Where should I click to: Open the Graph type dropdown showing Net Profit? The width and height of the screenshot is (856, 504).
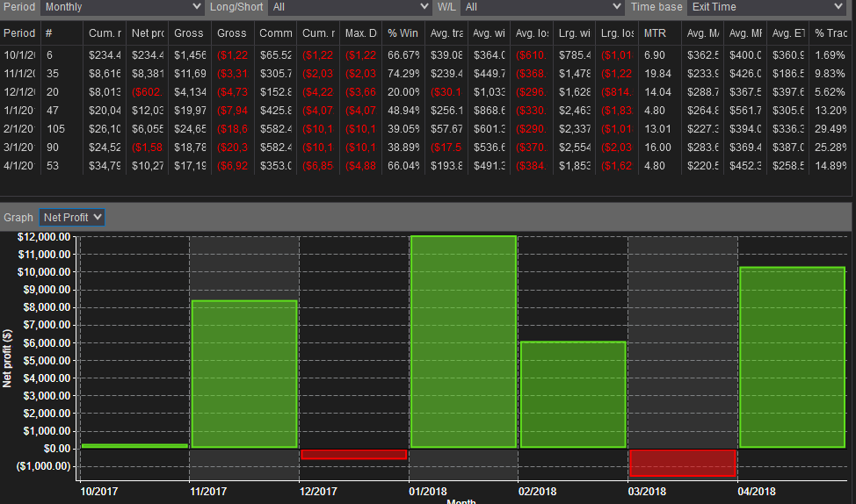click(x=72, y=217)
